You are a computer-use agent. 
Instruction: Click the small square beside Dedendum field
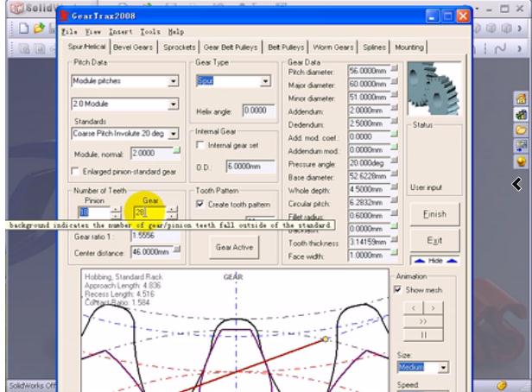coord(394,121)
